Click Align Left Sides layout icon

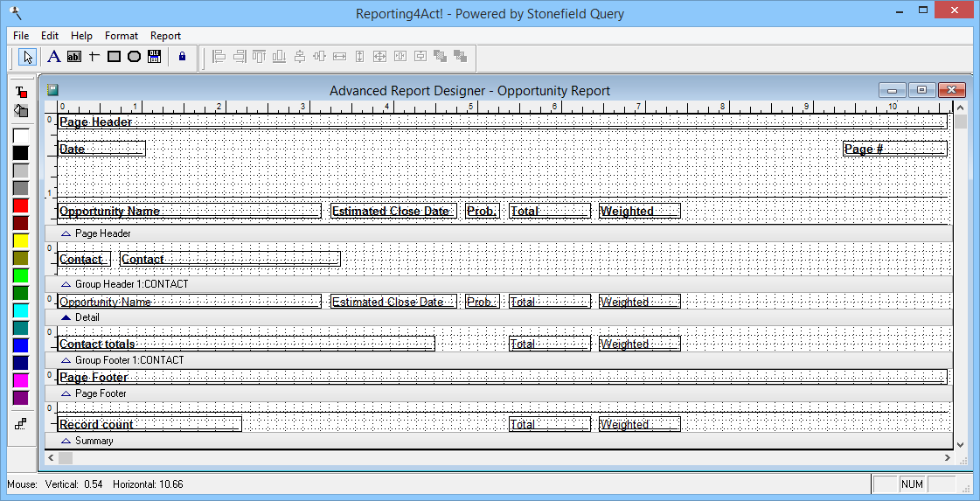[219, 56]
